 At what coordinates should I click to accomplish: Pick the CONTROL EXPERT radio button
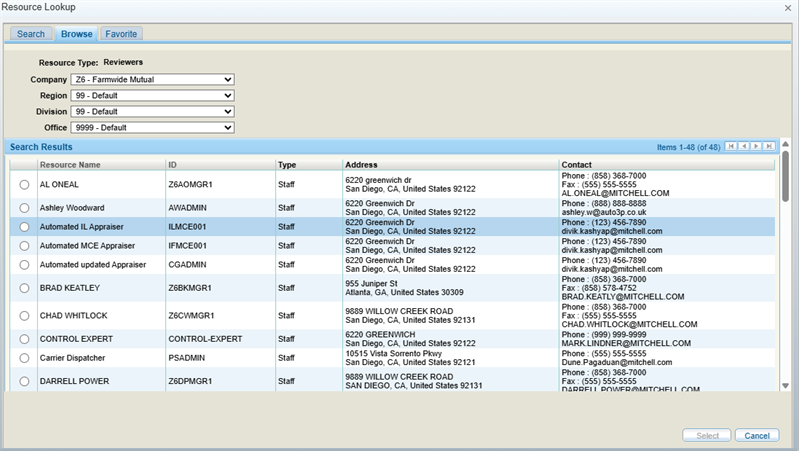[x=24, y=339]
